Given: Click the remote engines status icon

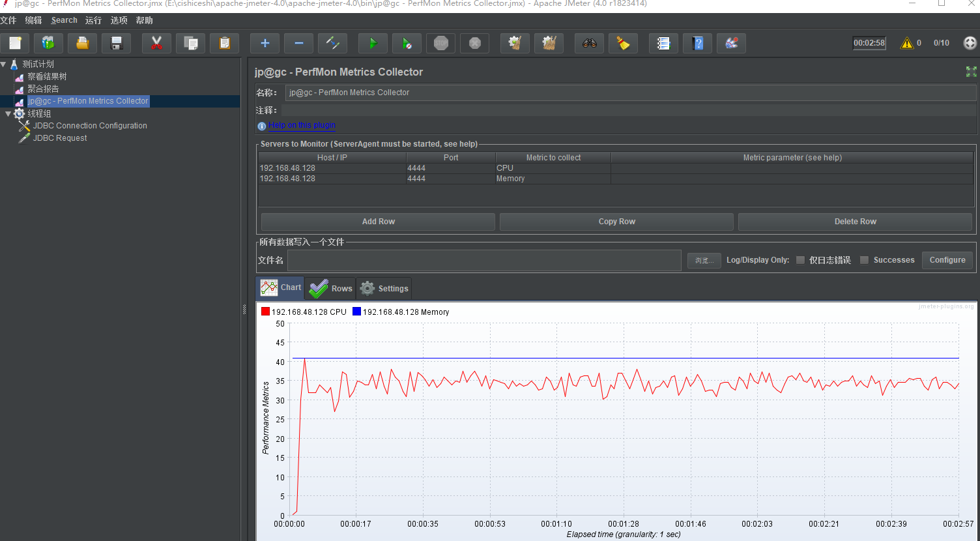Looking at the screenshot, I should 970,43.
